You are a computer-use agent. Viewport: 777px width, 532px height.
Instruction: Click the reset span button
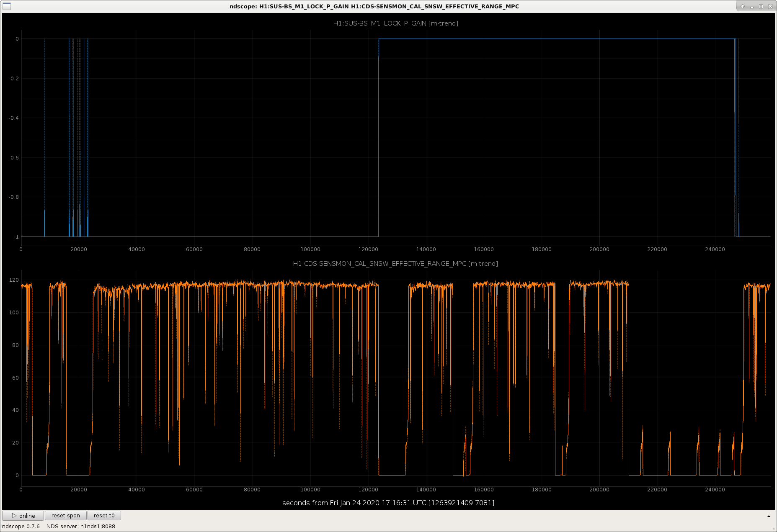66,516
